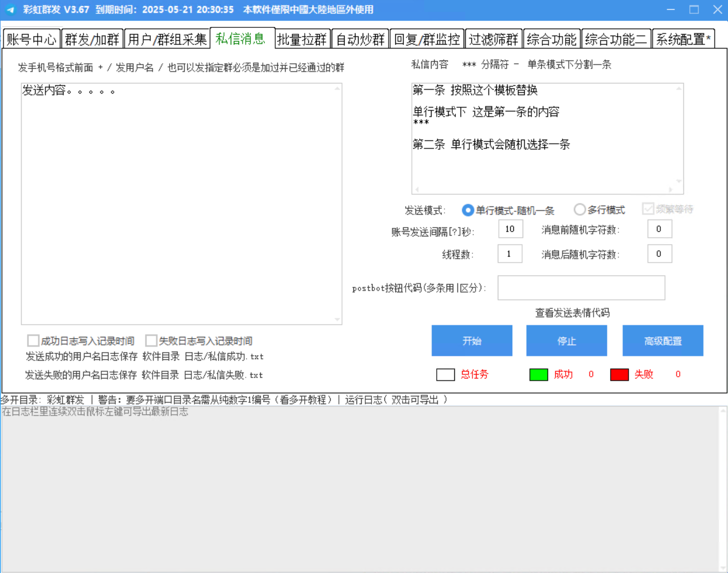This screenshot has height=573, width=728.
Task: Go to the 批量拉群 tab
Action: point(302,39)
